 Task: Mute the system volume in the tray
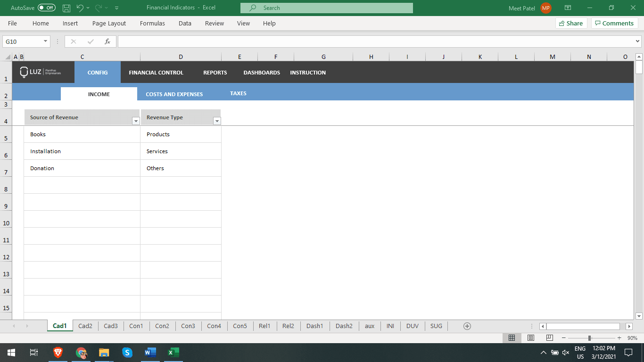click(x=565, y=352)
